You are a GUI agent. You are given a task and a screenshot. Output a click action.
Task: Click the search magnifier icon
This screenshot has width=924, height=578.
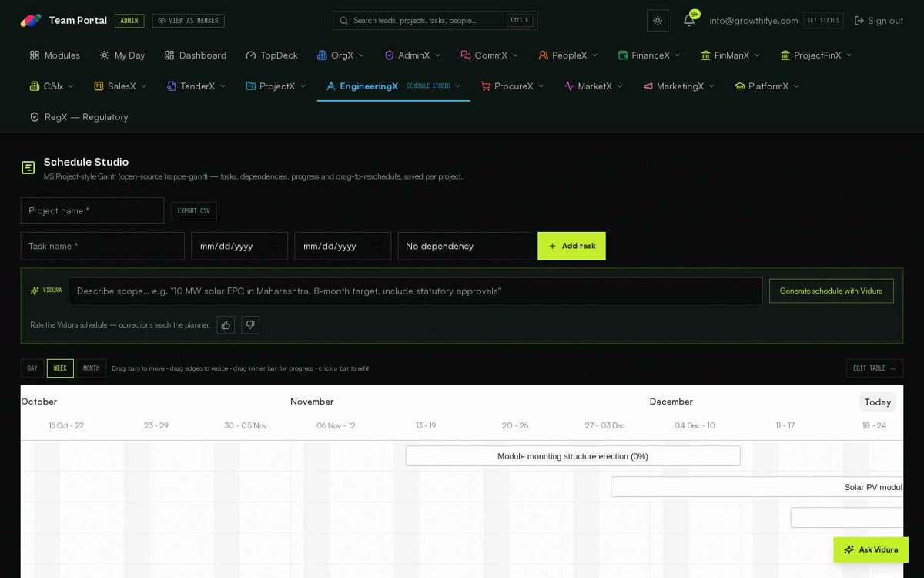click(344, 21)
